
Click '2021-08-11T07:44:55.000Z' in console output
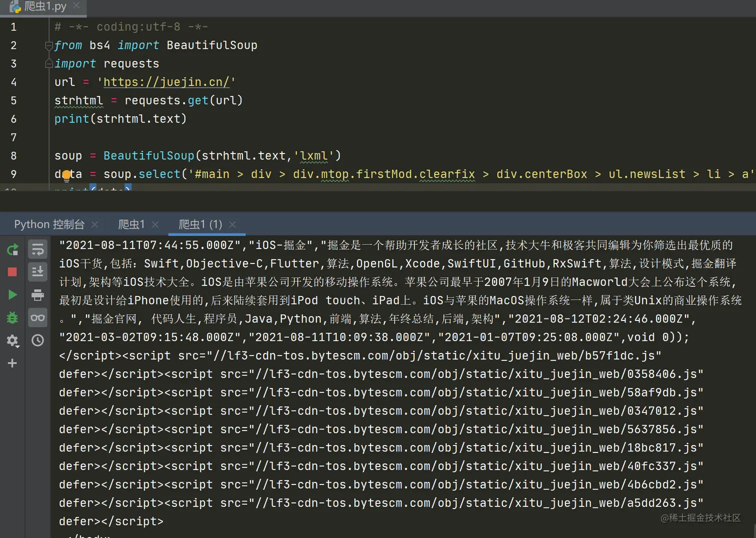click(150, 245)
